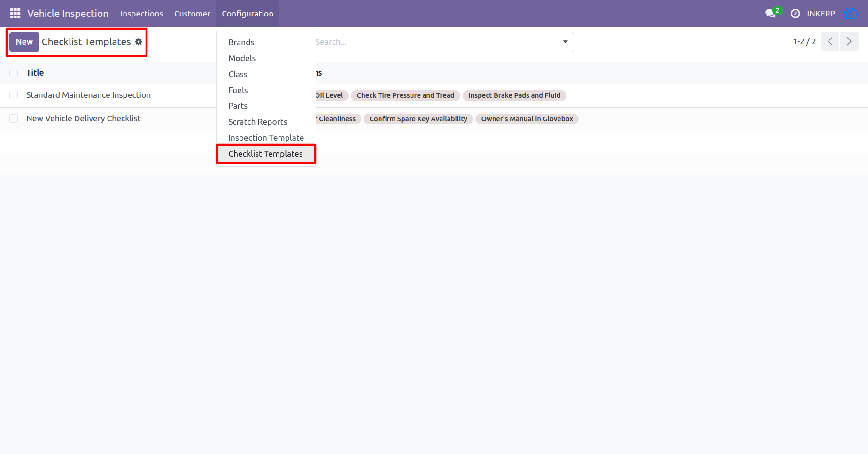Viewport: 868px width, 454px height.
Task: Go to next page with right arrow
Action: 849,41
